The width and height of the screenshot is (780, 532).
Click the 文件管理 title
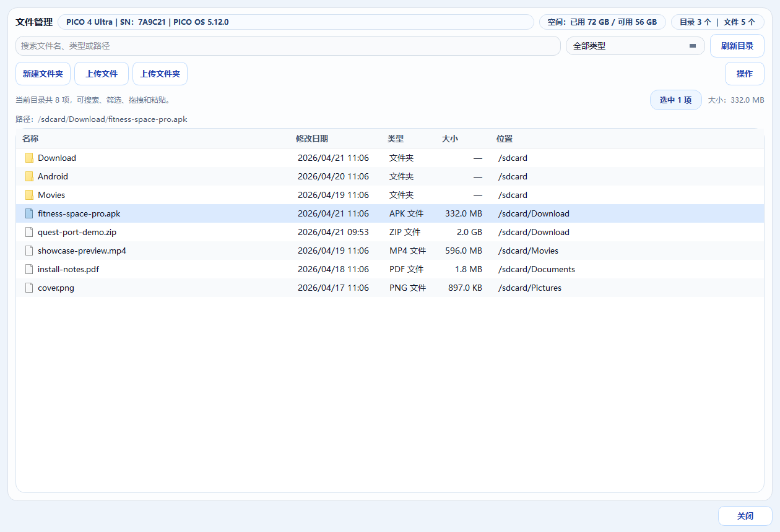34,22
